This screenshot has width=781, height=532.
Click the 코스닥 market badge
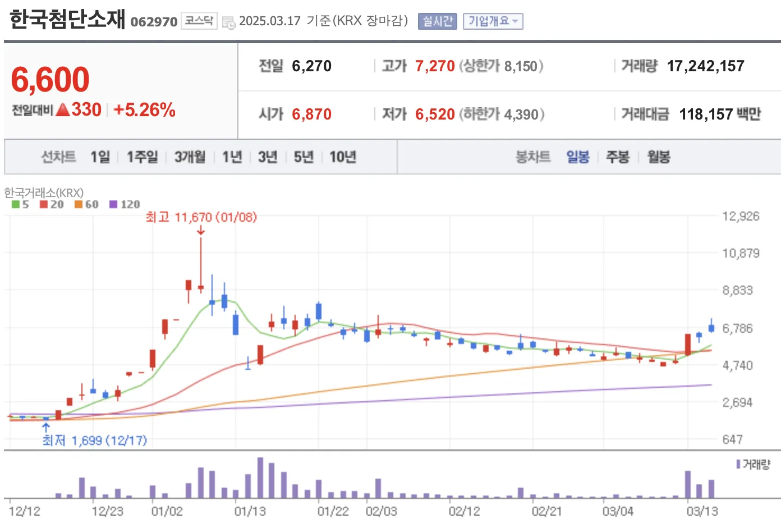[x=199, y=21]
